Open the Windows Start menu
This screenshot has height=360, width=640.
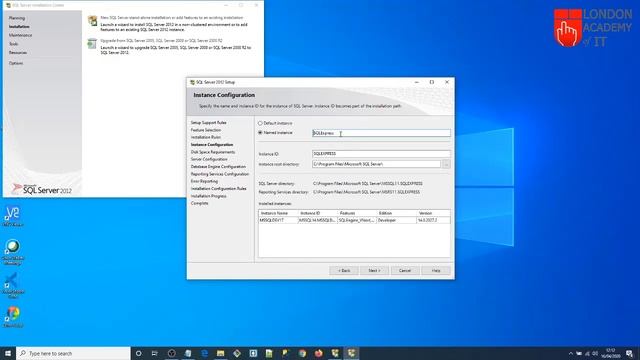coord(8,353)
